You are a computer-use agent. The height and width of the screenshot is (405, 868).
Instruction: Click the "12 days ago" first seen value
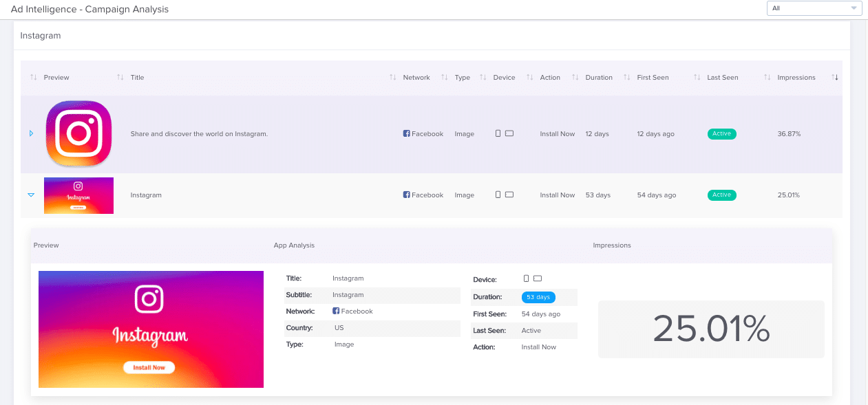[x=656, y=134]
